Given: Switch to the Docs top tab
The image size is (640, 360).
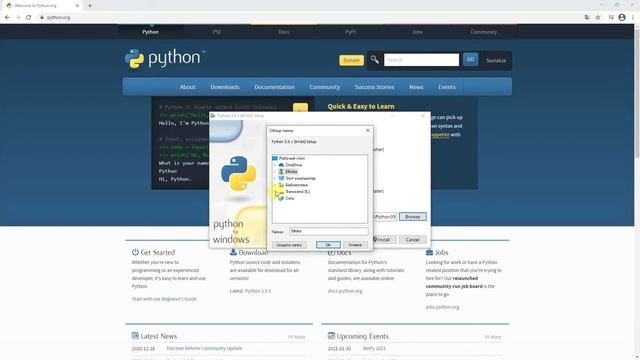Looking at the screenshot, I should (284, 32).
